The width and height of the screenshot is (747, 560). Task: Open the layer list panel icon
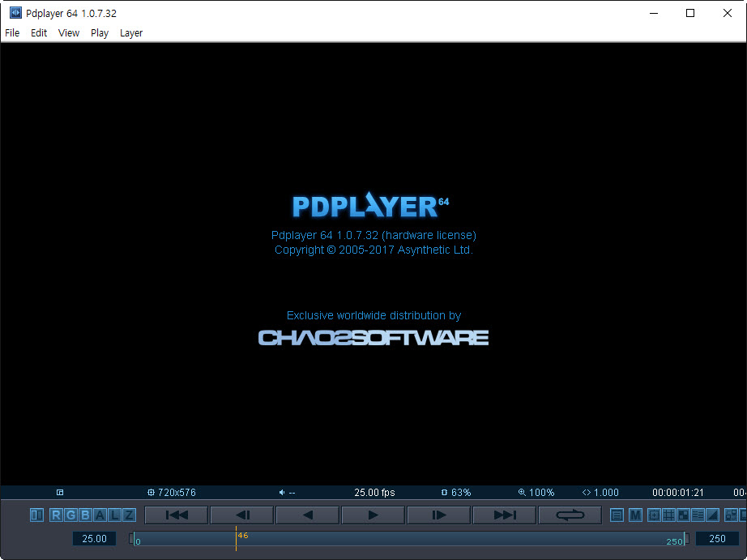617,515
